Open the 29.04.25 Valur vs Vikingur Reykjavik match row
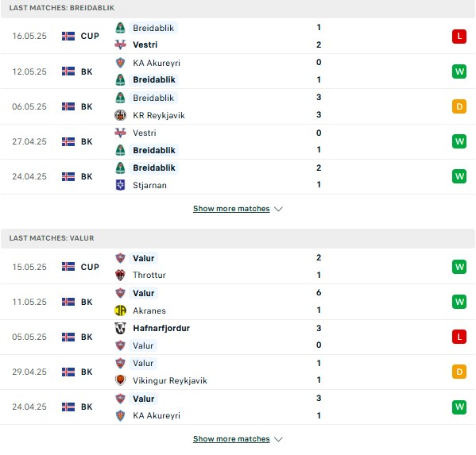This screenshot has width=476, height=455. [x=238, y=372]
